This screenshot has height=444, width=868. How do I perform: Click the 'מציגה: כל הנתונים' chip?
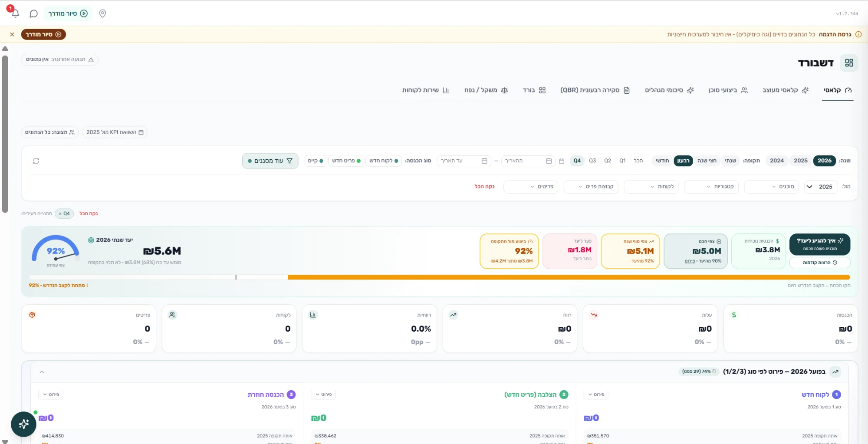click(x=50, y=132)
